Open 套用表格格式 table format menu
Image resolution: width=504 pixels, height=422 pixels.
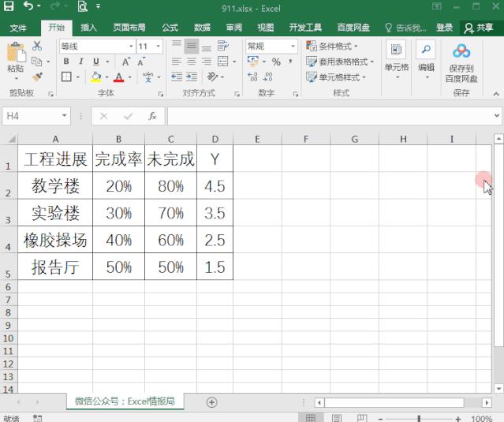coord(340,62)
